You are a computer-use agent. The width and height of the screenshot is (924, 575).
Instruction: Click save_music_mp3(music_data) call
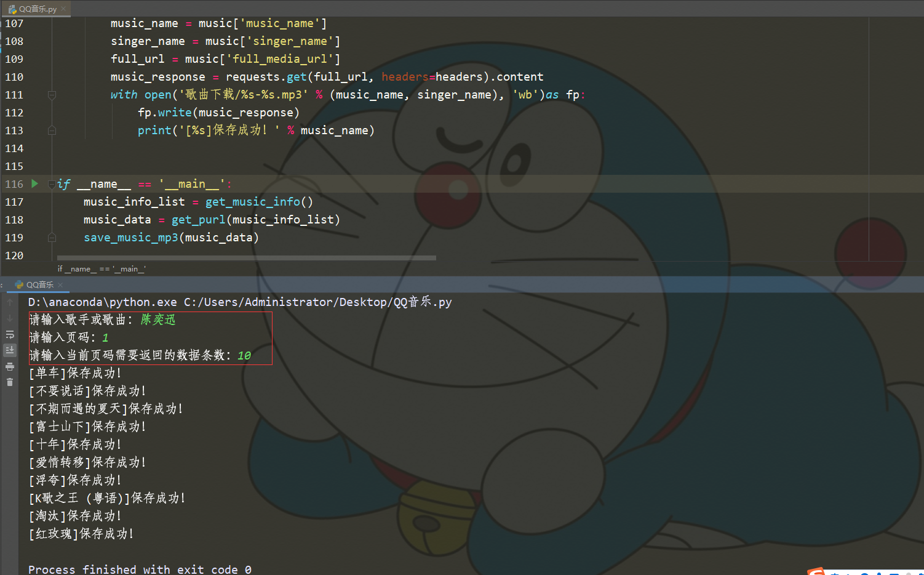(x=171, y=238)
